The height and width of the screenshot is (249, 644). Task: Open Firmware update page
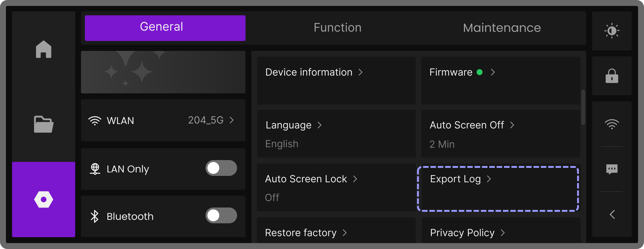click(500, 80)
